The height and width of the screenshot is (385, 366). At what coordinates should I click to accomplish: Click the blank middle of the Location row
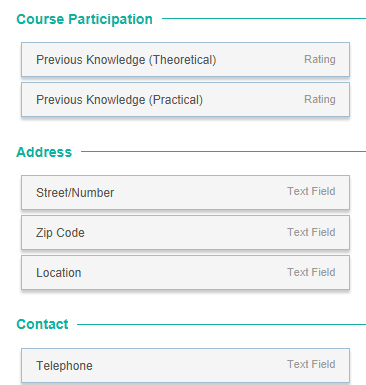185,273
